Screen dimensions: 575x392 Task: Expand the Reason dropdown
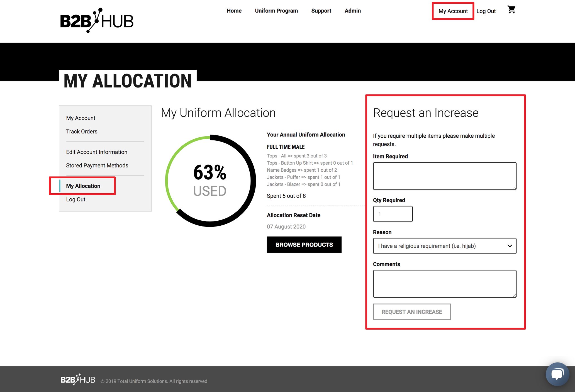[x=444, y=246]
